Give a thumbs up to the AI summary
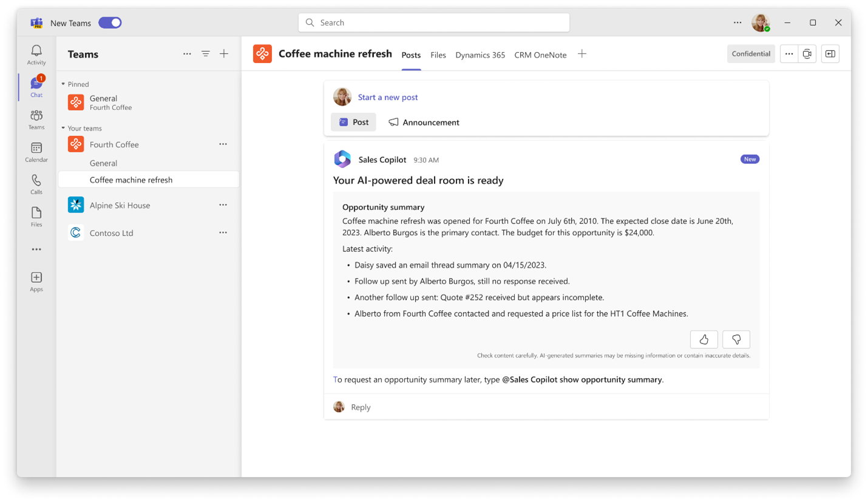868x502 pixels. coord(704,339)
